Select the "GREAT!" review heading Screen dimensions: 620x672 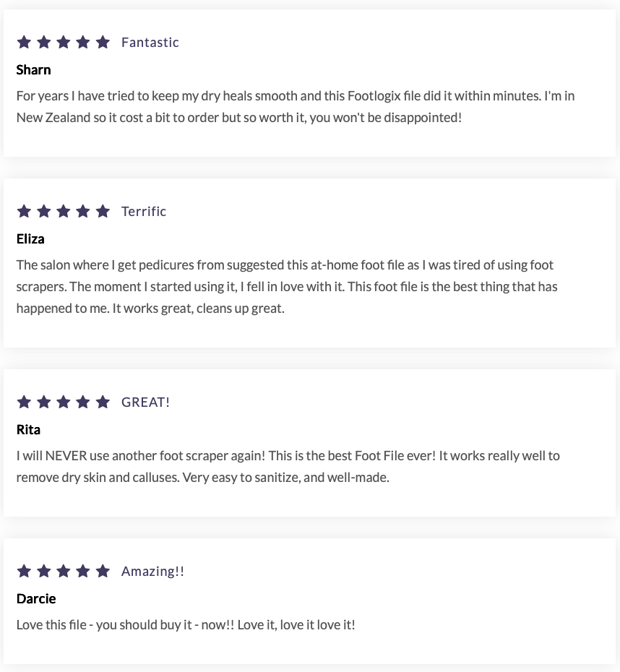(146, 402)
